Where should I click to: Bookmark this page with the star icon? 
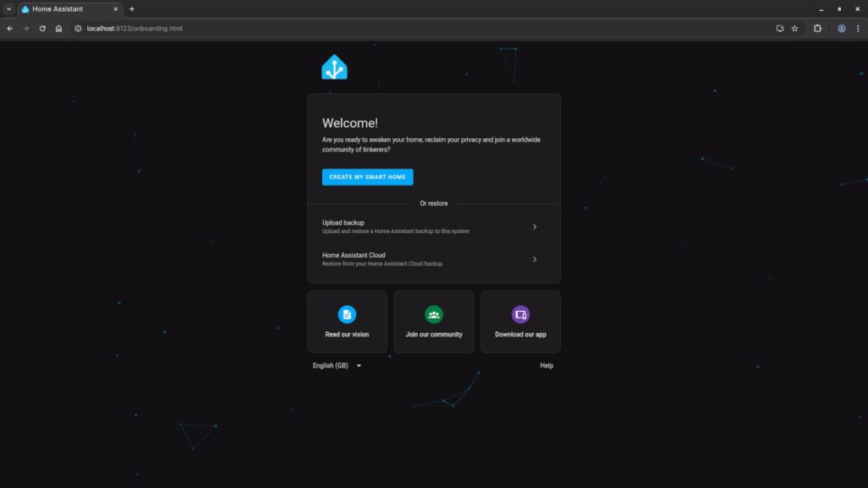point(795,28)
